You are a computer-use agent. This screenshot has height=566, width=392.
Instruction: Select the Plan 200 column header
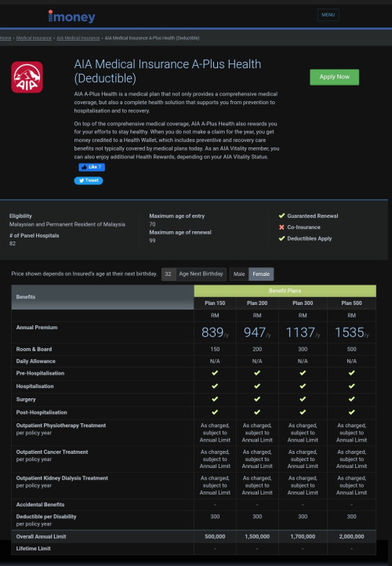click(257, 303)
